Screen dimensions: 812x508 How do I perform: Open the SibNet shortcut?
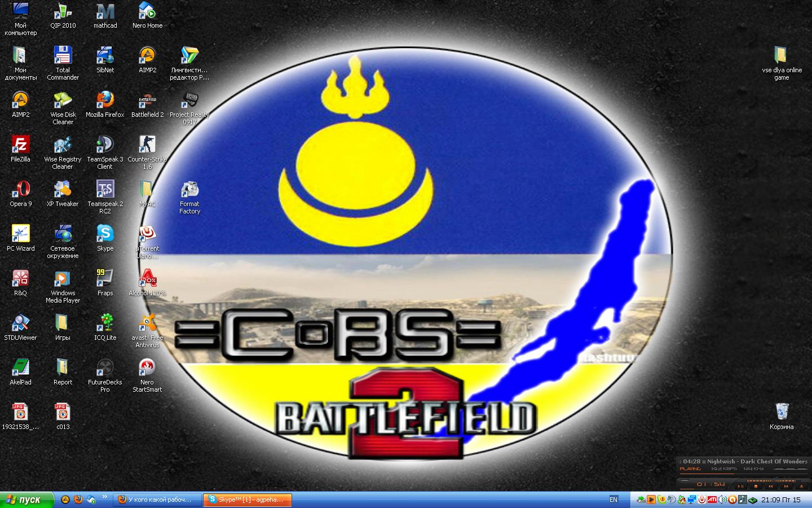(105, 60)
